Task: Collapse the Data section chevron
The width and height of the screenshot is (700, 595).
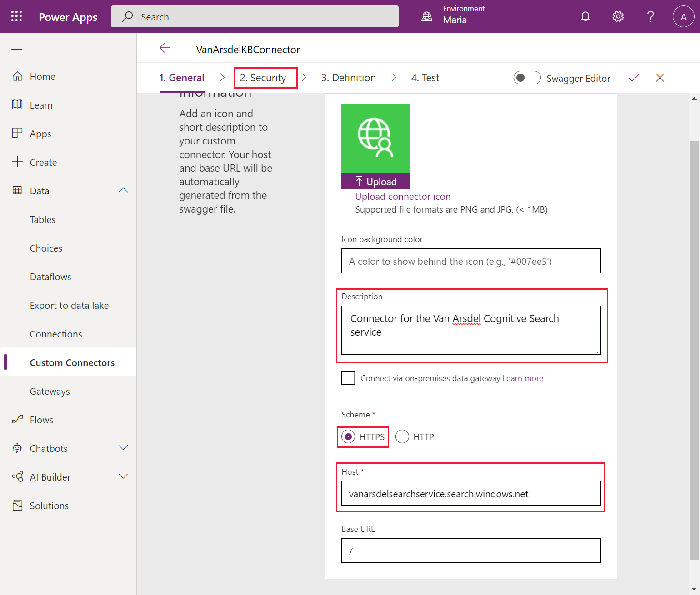Action: click(123, 190)
